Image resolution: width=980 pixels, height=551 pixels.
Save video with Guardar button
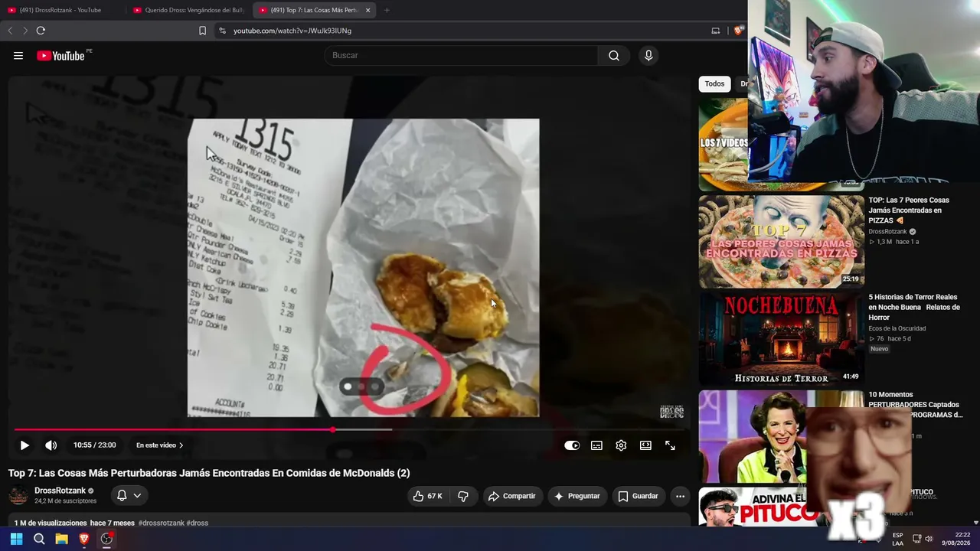click(x=638, y=496)
